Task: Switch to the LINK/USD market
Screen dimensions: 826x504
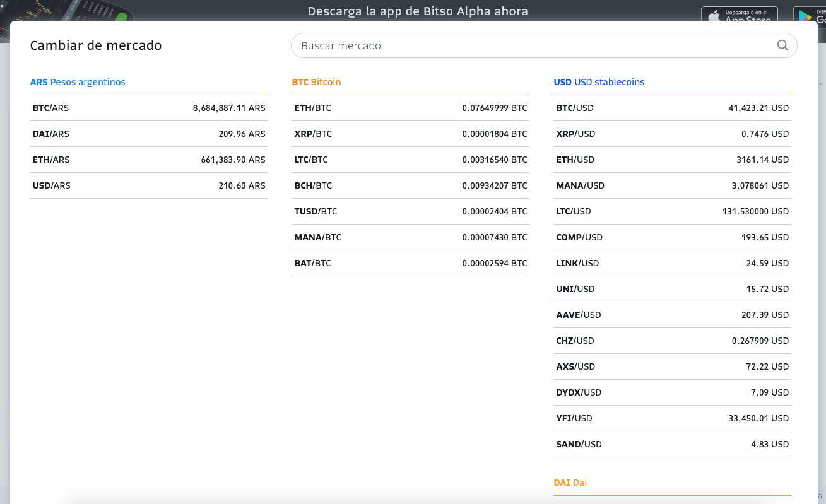Action: coord(672,263)
